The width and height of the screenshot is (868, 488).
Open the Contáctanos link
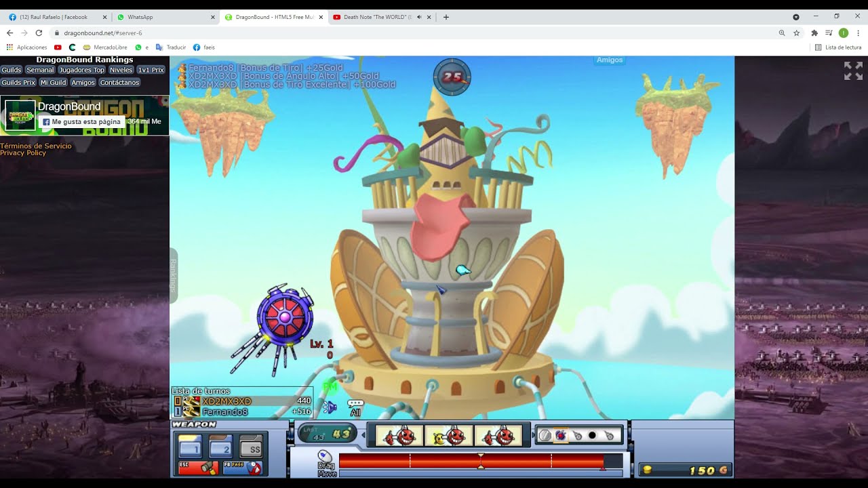[119, 82]
